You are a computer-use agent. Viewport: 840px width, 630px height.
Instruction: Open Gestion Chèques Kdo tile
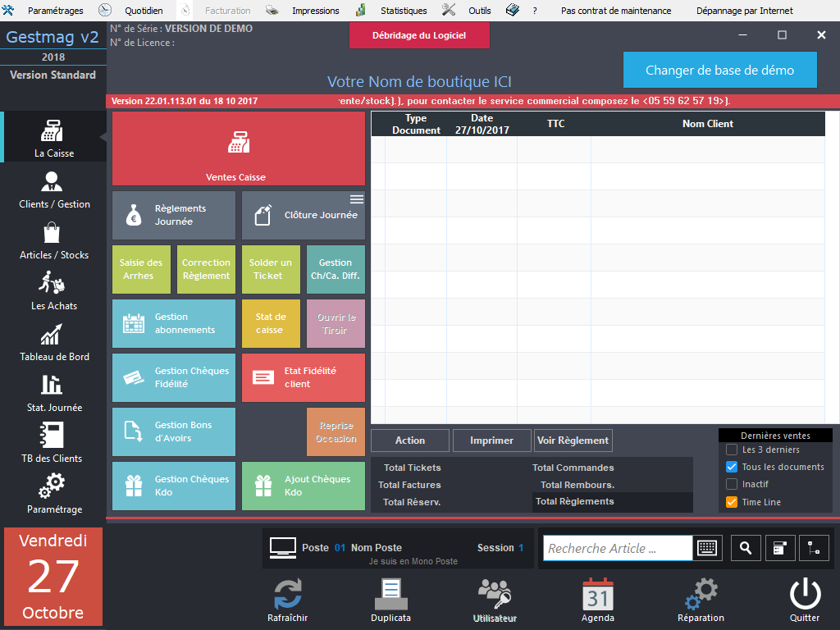tap(174, 486)
